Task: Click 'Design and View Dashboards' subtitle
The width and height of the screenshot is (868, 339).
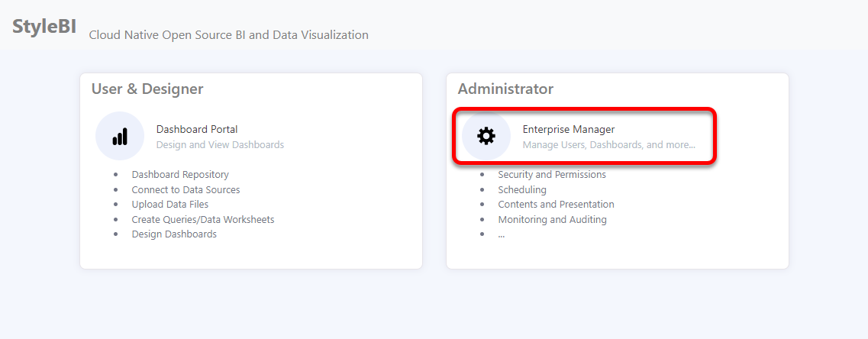Action: coord(220,144)
